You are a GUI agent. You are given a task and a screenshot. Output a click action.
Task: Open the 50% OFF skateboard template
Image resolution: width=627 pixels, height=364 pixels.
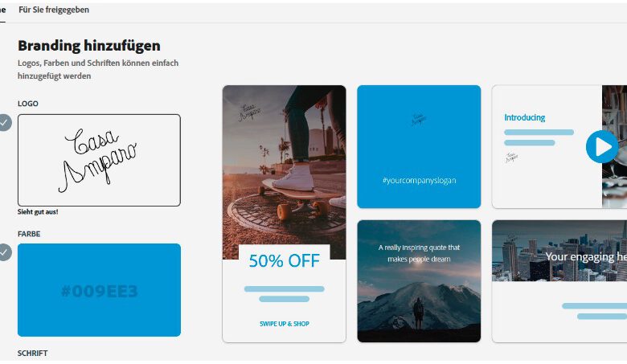tap(285, 214)
